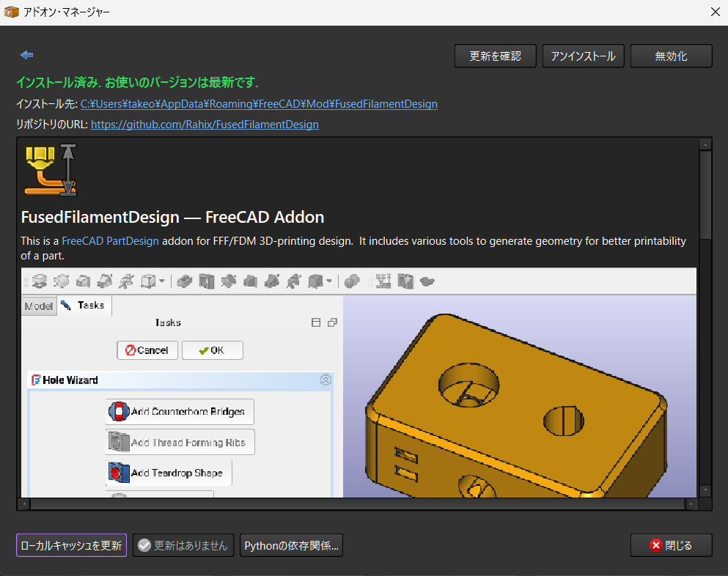Close the Addon Manager window with X
The image size is (728, 576).
[x=716, y=12]
